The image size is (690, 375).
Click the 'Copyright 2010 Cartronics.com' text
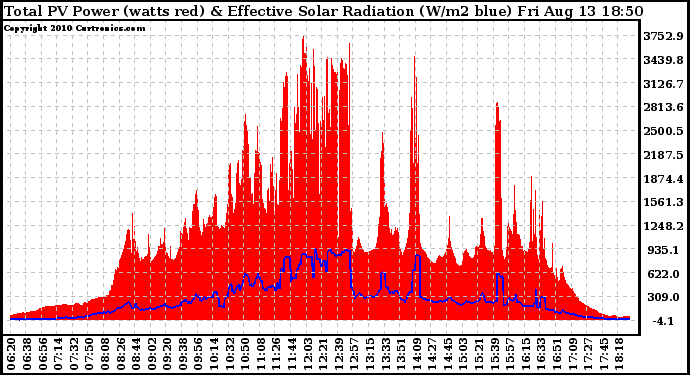coord(74,28)
